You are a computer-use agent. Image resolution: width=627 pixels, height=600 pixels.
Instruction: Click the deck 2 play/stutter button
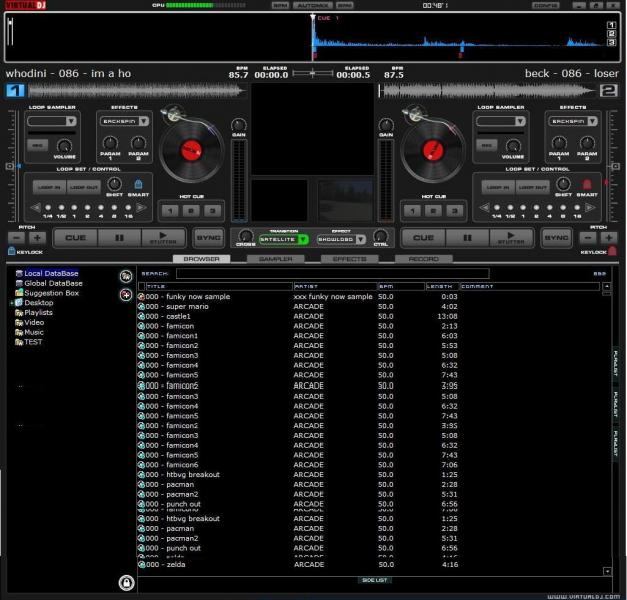coord(511,238)
